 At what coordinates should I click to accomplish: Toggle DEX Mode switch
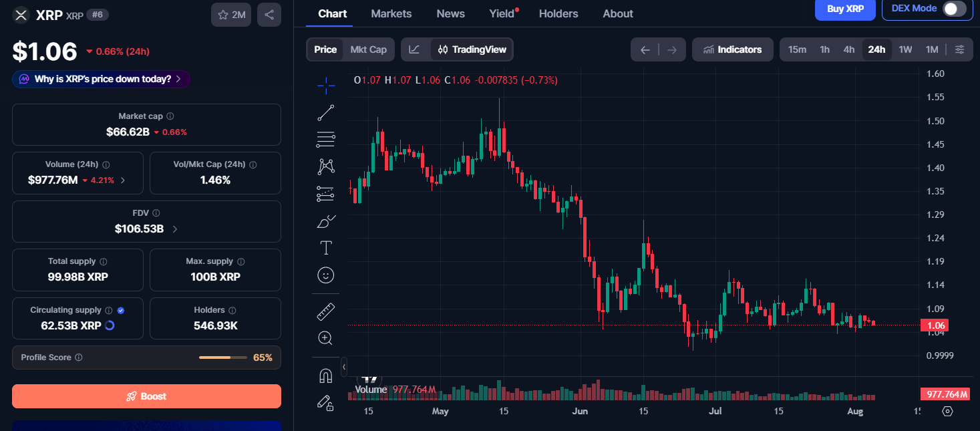coord(954,9)
